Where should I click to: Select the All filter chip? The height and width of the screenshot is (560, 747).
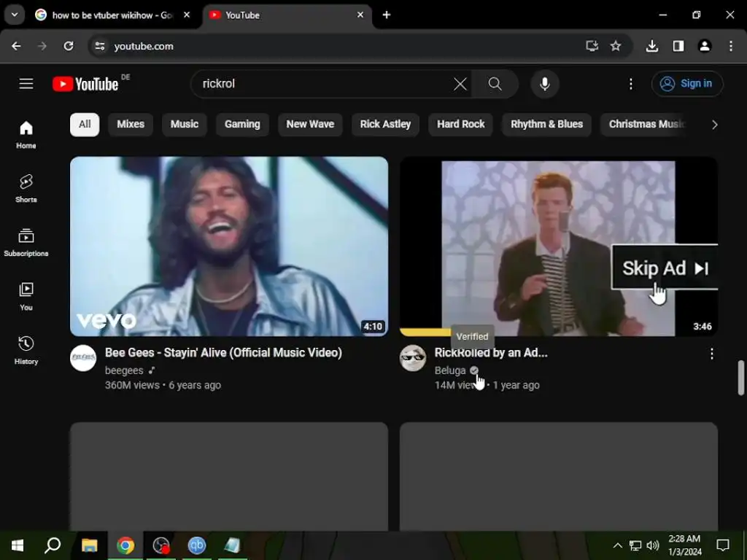pos(85,124)
